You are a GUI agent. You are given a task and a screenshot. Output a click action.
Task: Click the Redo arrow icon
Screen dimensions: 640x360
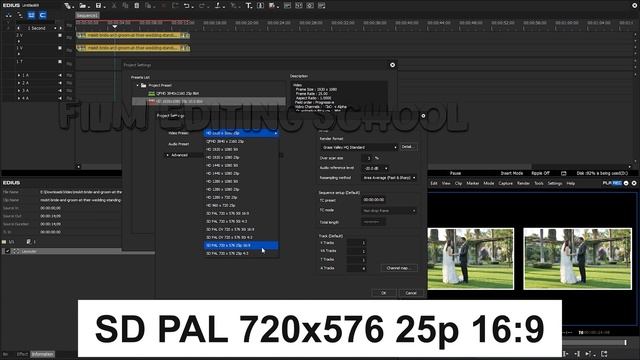click(x=202, y=6)
